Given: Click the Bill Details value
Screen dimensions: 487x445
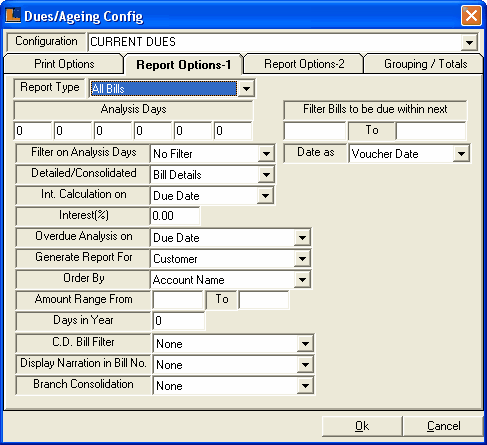Looking at the screenshot, I should (x=177, y=175).
